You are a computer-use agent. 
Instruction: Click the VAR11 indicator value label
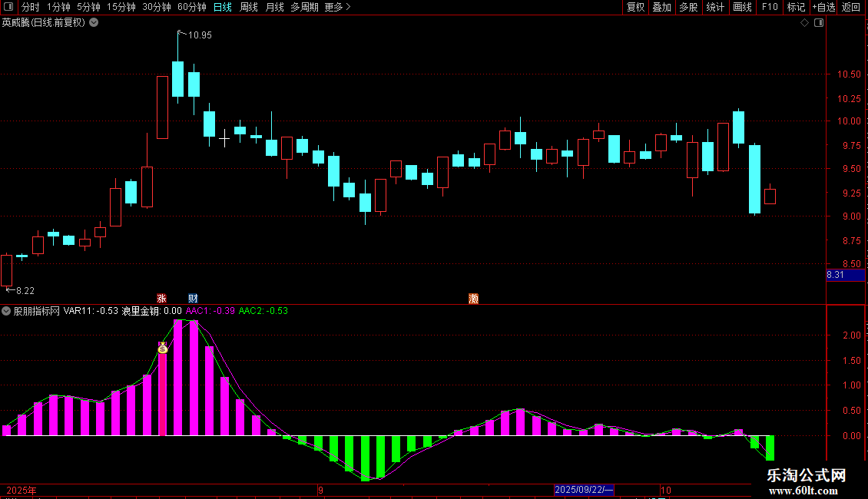91,311
